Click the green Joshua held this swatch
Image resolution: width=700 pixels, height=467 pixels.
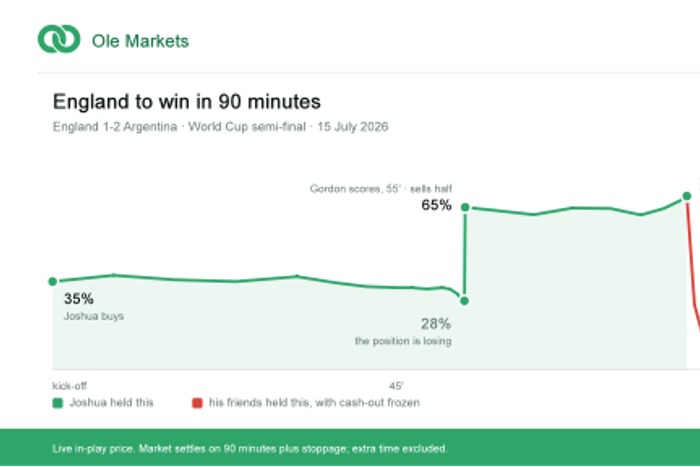pos(58,403)
